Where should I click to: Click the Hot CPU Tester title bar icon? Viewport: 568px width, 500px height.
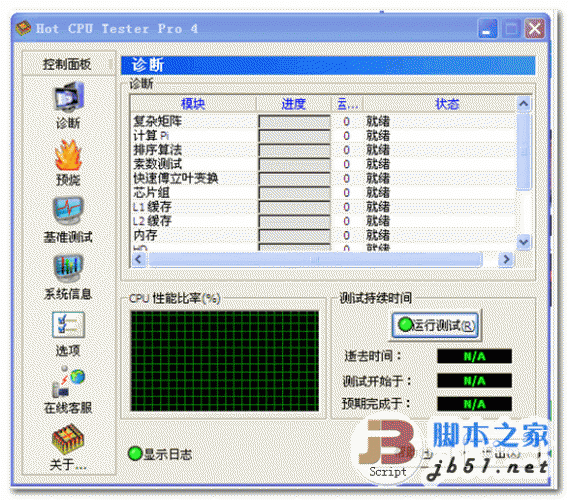point(23,29)
